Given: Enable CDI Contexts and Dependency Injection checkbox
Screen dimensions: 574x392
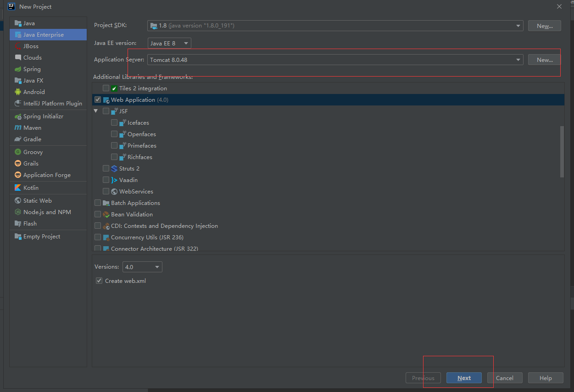Looking at the screenshot, I should [98, 226].
